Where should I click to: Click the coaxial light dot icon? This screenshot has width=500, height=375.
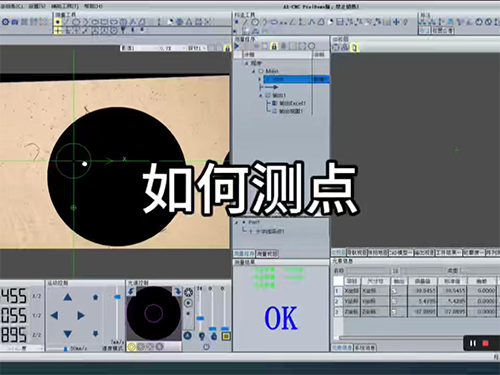188,303
